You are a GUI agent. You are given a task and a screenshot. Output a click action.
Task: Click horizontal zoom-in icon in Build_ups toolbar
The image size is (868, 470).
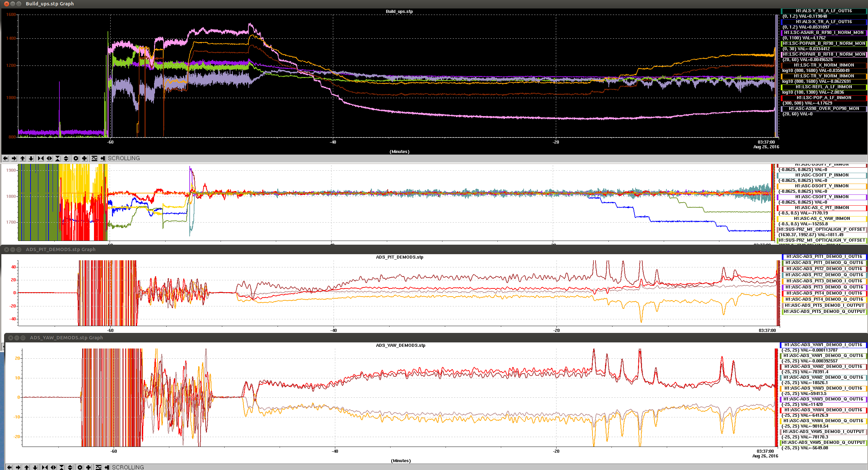tap(41, 158)
